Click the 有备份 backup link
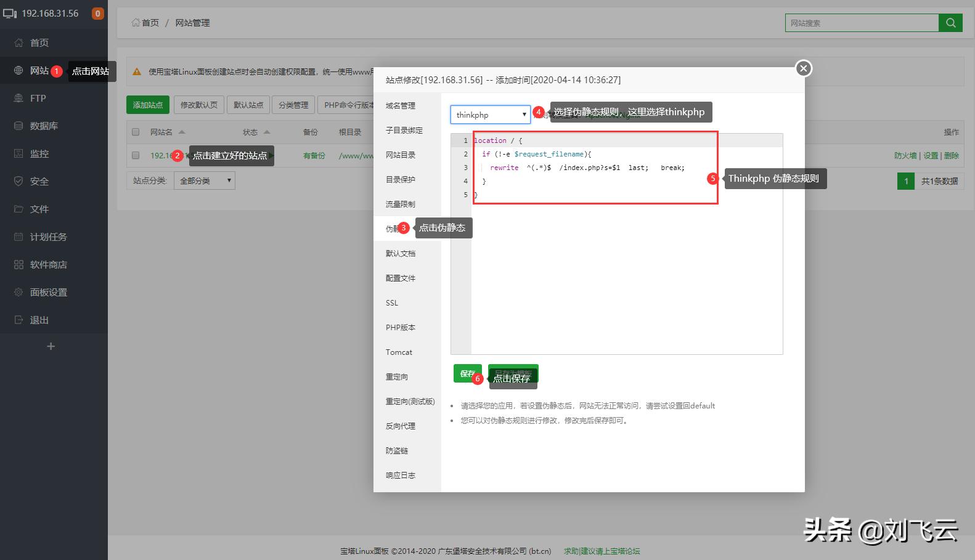975x560 pixels. pos(314,155)
